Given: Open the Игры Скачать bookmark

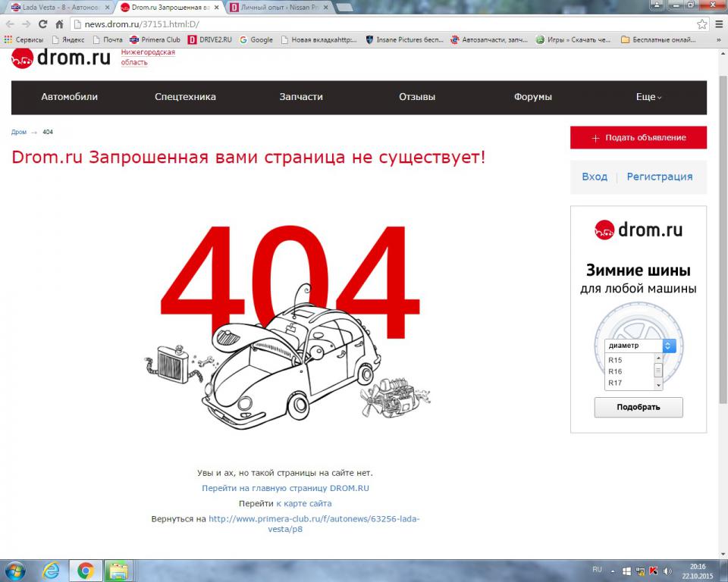Looking at the screenshot, I should pyautogui.click(x=573, y=40).
